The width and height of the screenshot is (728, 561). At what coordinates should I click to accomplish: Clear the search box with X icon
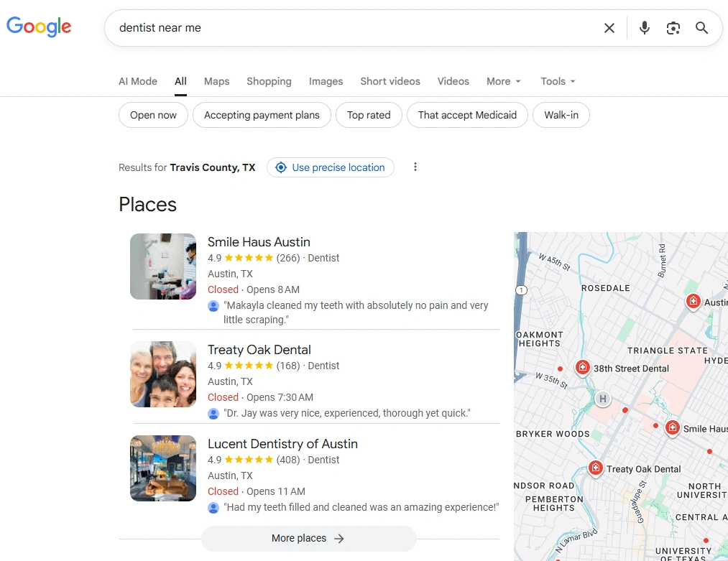(609, 28)
